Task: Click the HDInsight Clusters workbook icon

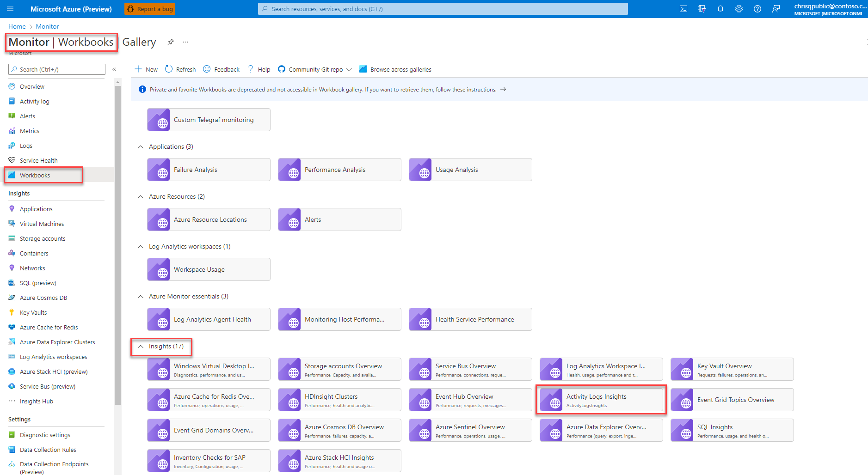Action: [289, 400]
